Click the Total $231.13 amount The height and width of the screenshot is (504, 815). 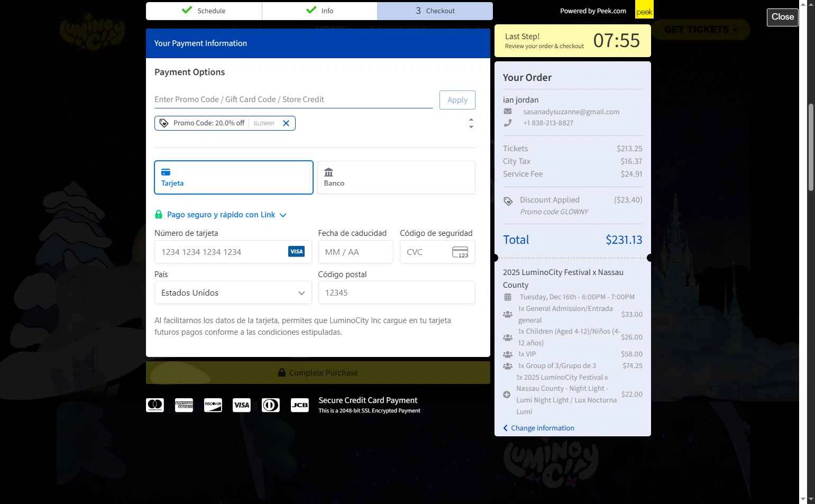(624, 240)
